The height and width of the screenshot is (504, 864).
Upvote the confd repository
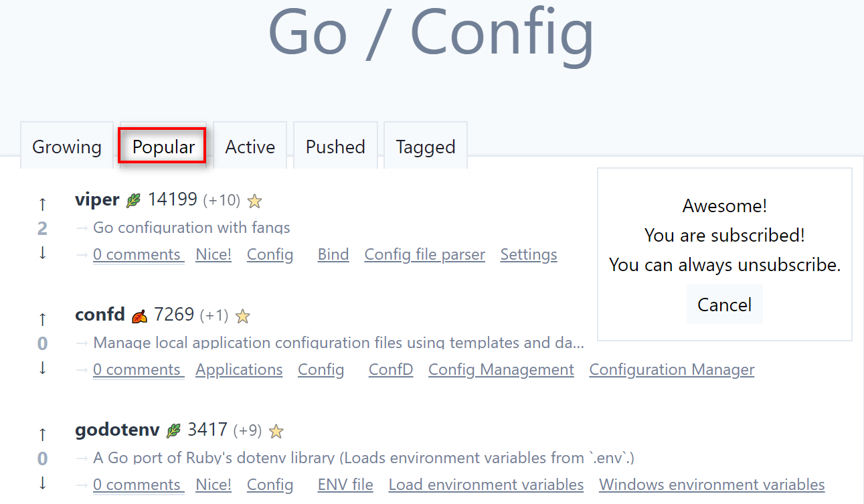(43, 319)
